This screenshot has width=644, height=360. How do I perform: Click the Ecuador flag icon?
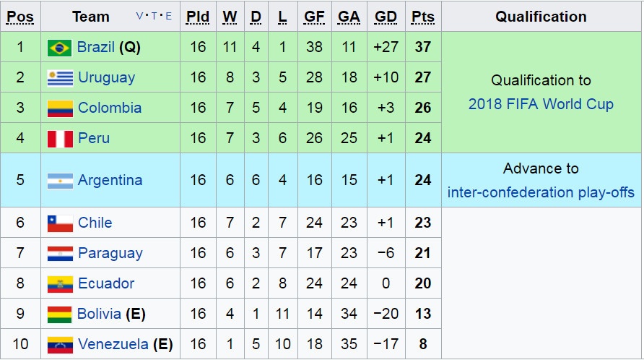pos(60,284)
